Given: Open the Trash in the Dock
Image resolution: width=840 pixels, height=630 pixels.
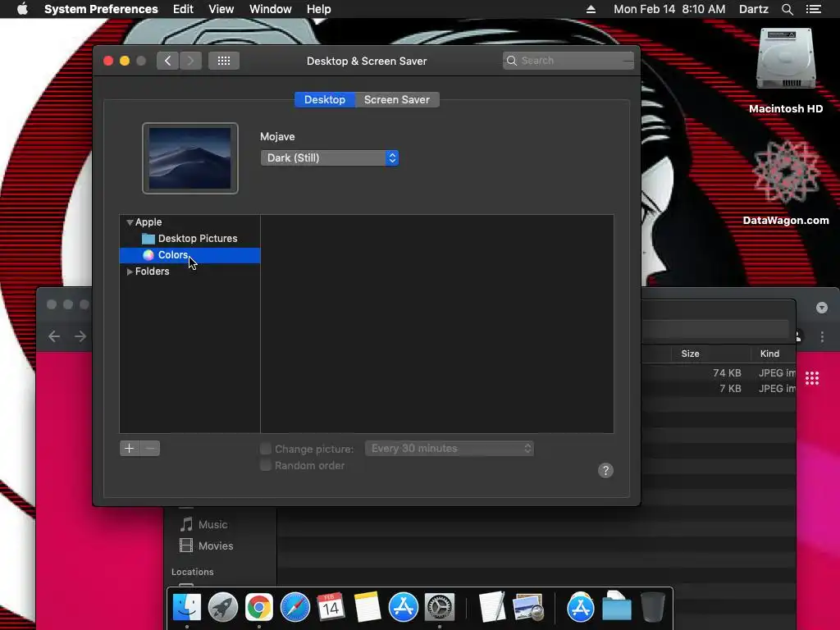Looking at the screenshot, I should click(652, 607).
